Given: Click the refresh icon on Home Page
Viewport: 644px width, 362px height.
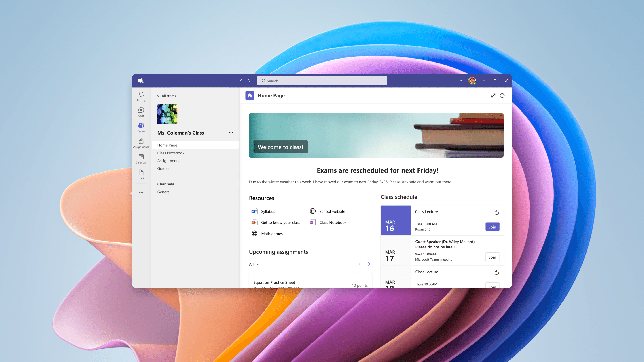Looking at the screenshot, I should click(502, 95).
